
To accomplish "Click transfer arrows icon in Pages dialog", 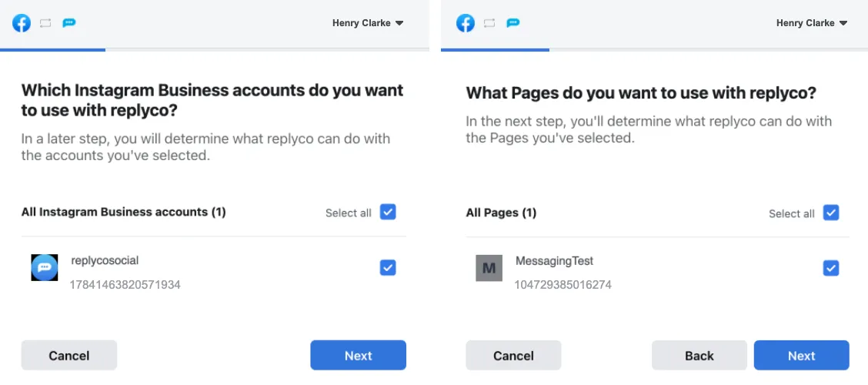I will pyautogui.click(x=489, y=22).
